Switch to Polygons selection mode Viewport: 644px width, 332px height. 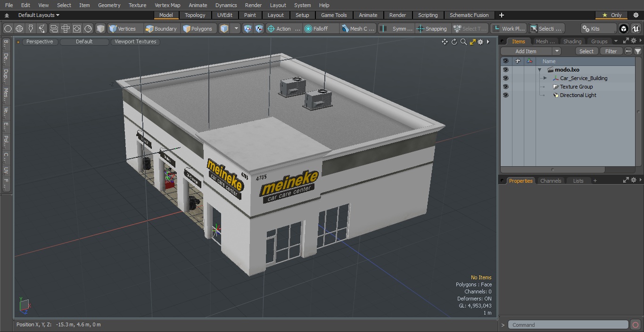click(198, 29)
